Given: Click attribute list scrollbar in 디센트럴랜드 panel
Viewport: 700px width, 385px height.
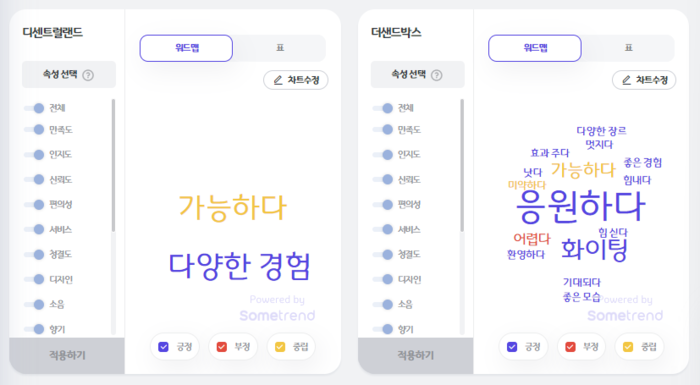Looking at the screenshot, I should 113,165.
